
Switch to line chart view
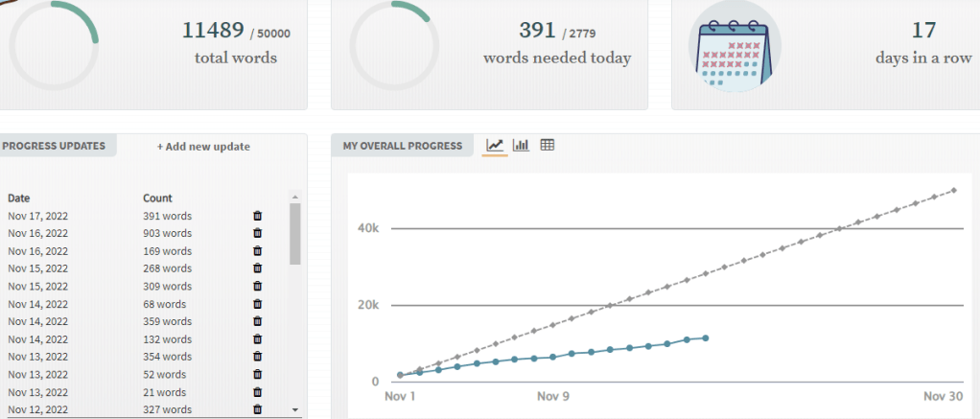point(495,146)
